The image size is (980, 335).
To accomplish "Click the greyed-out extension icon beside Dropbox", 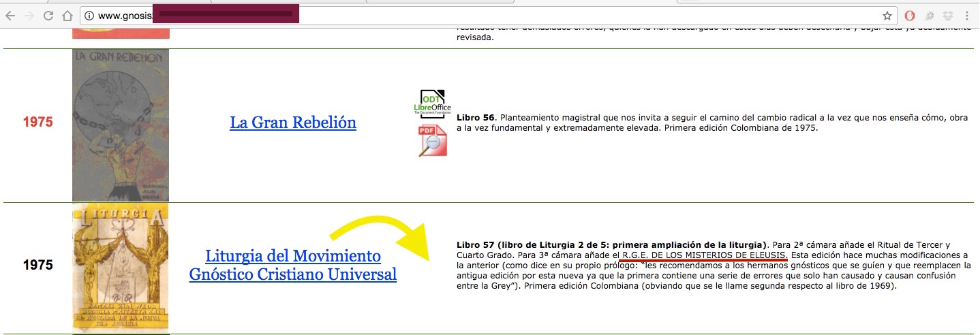I will point(929,16).
